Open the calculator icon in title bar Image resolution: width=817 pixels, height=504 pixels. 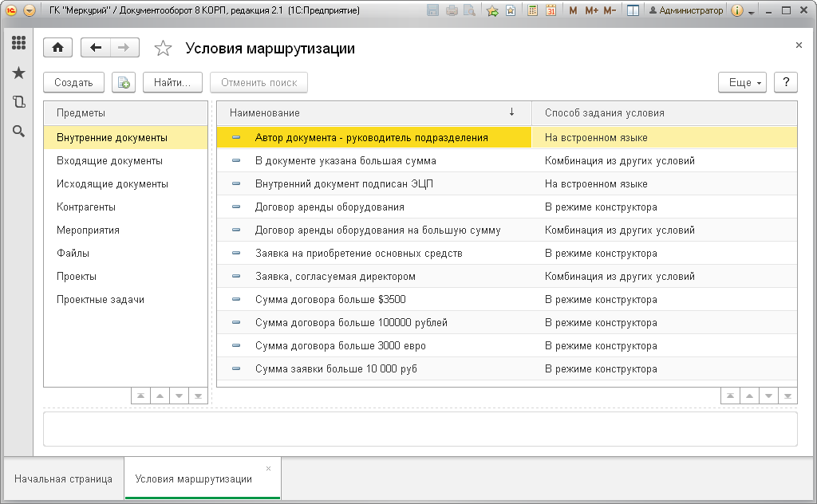532,10
